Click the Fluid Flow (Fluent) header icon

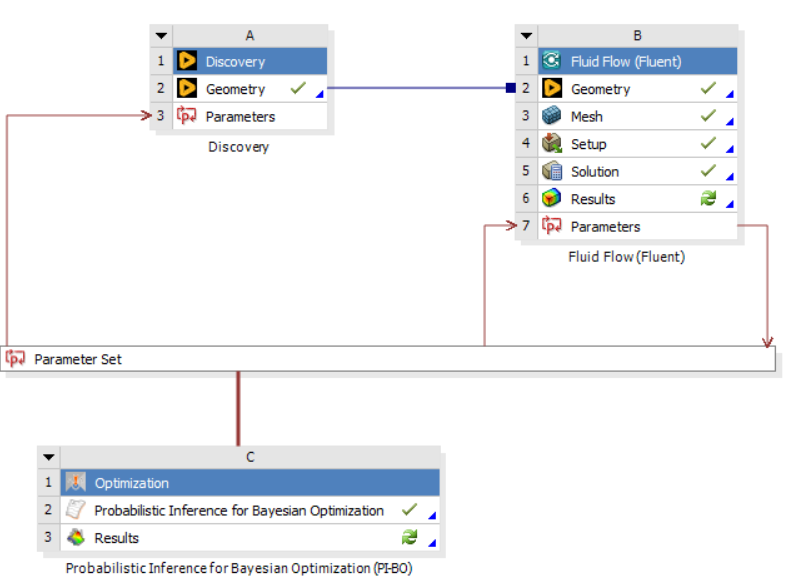[x=552, y=62]
